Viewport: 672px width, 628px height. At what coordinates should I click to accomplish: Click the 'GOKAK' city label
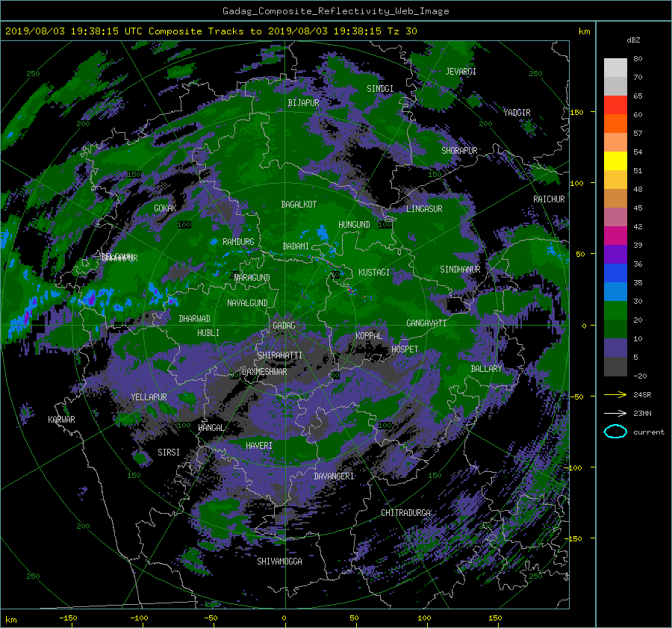pos(166,208)
